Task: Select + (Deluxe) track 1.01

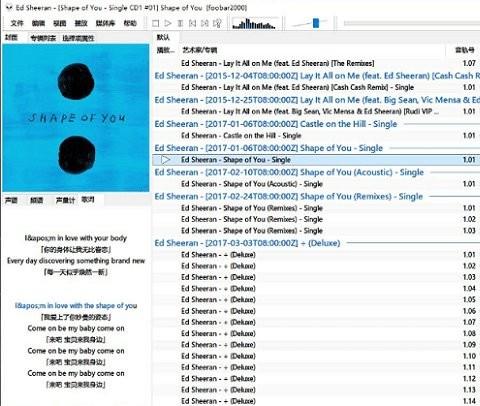Action: coord(316,255)
